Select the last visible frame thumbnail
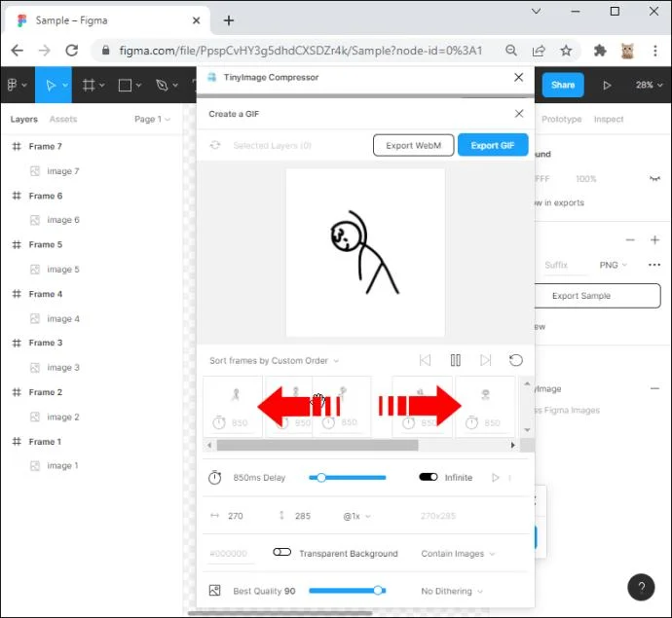 (x=485, y=407)
